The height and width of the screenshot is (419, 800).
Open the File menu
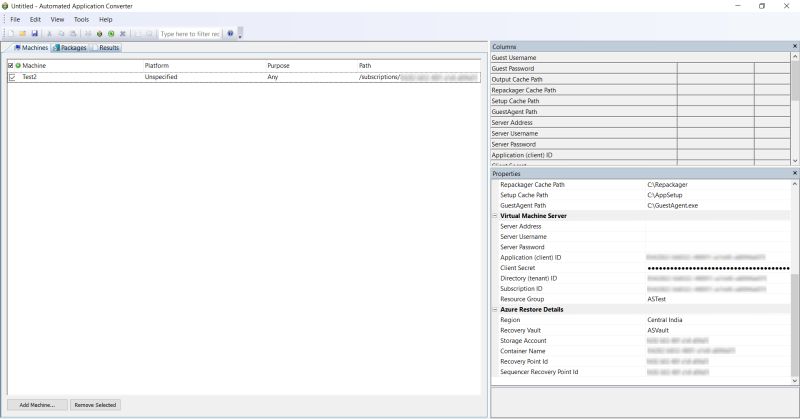pyautogui.click(x=15, y=19)
